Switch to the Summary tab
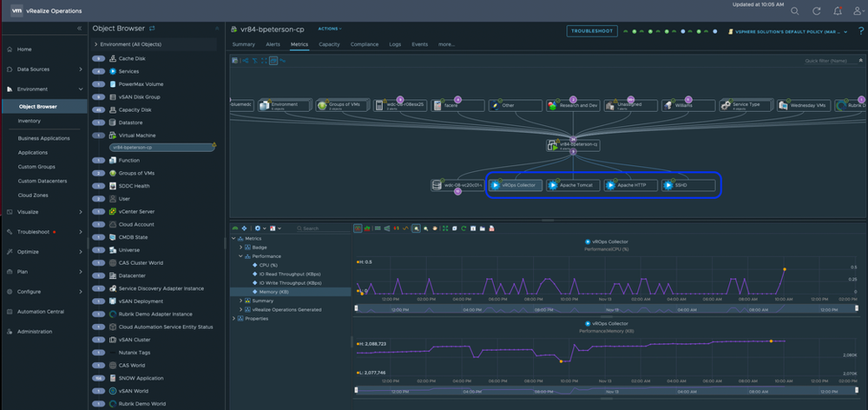 [x=244, y=44]
